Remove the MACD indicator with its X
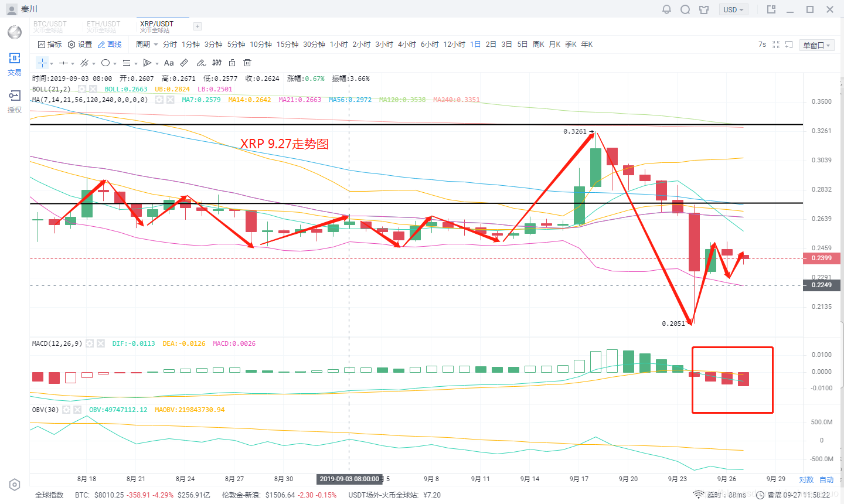 [101, 343]
